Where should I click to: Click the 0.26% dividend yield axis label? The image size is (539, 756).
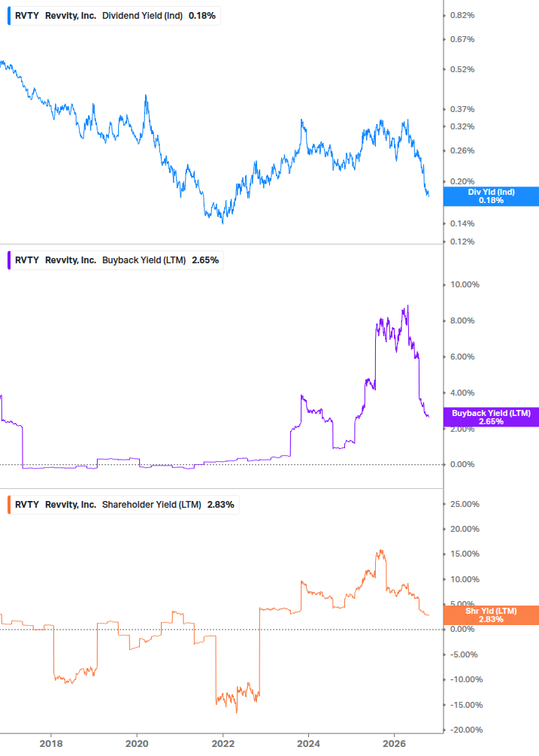pyautogui.click(x=462, y=151)
